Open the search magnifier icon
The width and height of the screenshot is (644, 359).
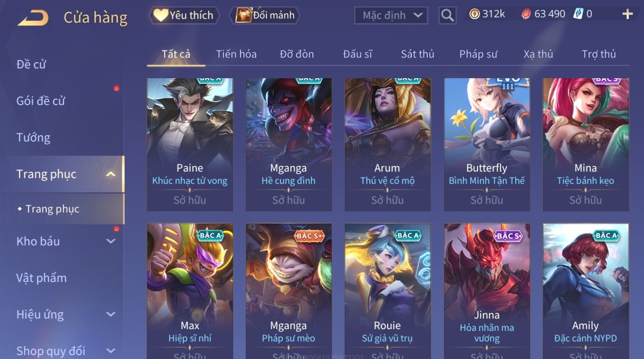pyautogui.click(x=447, y=15)
